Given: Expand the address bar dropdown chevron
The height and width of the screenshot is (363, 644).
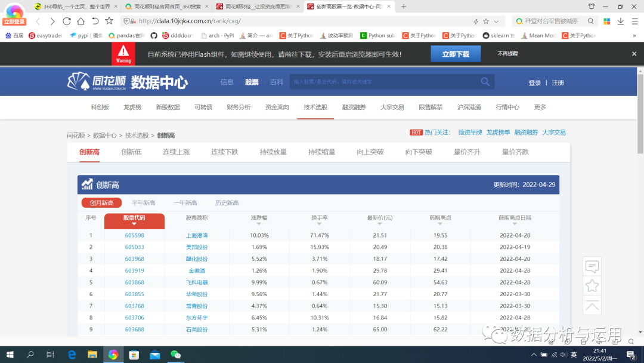Looking at the screenshot, I should coord(497,21).
